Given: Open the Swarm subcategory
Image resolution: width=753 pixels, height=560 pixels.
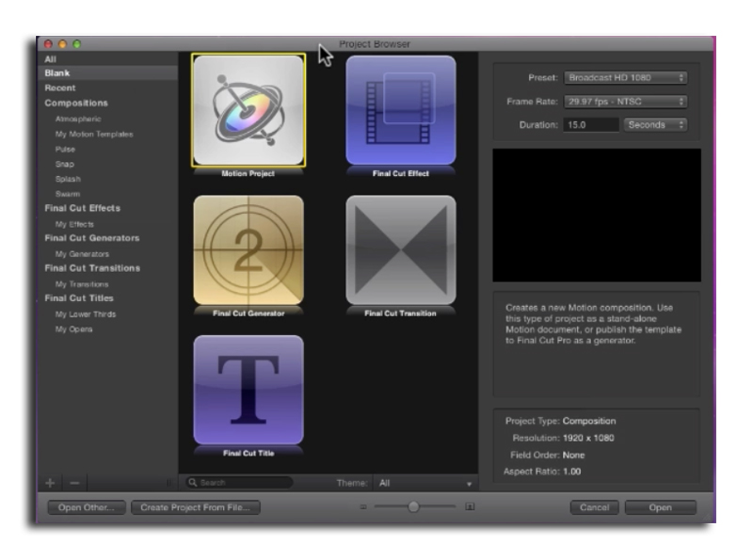Looking at the screenshot, I should click(x=68, y=194).
